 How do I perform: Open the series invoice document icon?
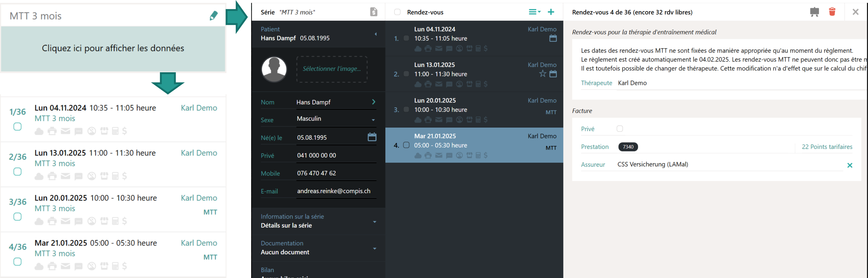[x=373, y=12]
